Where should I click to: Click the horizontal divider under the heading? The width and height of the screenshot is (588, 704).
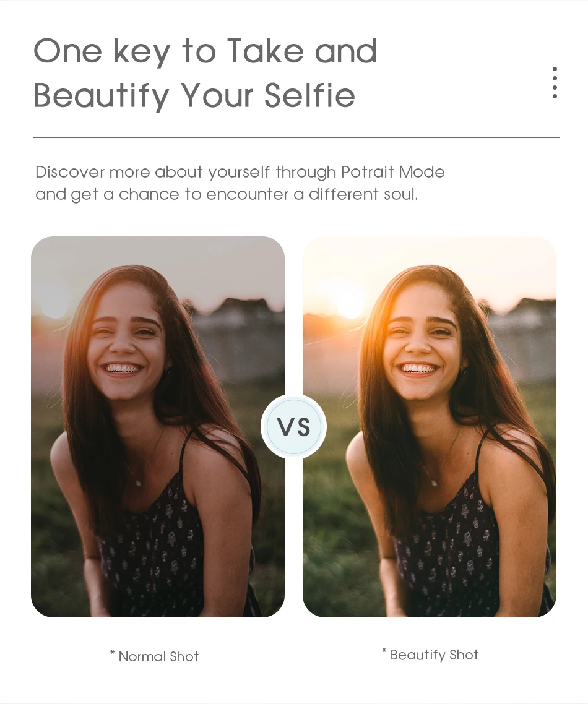click(296, 137)
